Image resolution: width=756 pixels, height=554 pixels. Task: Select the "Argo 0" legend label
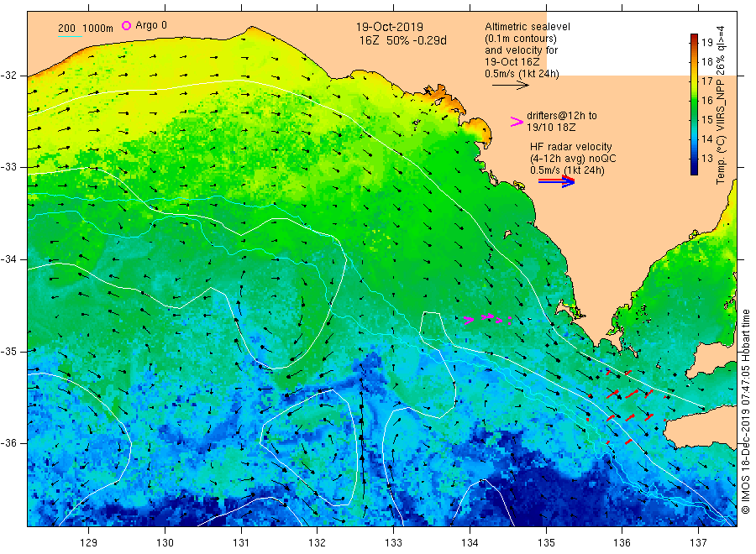(151, 25)
